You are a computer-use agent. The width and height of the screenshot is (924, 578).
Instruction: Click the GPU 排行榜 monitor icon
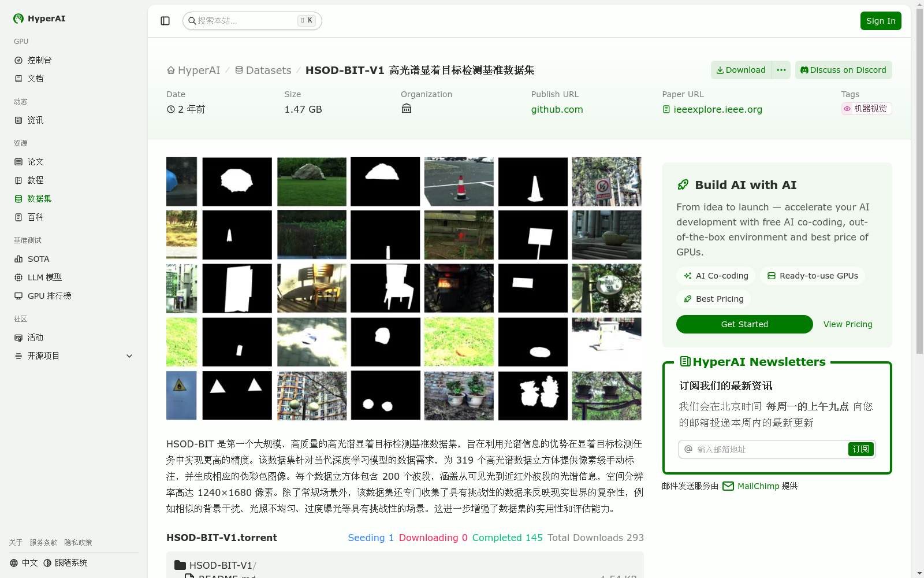point(18,296)
